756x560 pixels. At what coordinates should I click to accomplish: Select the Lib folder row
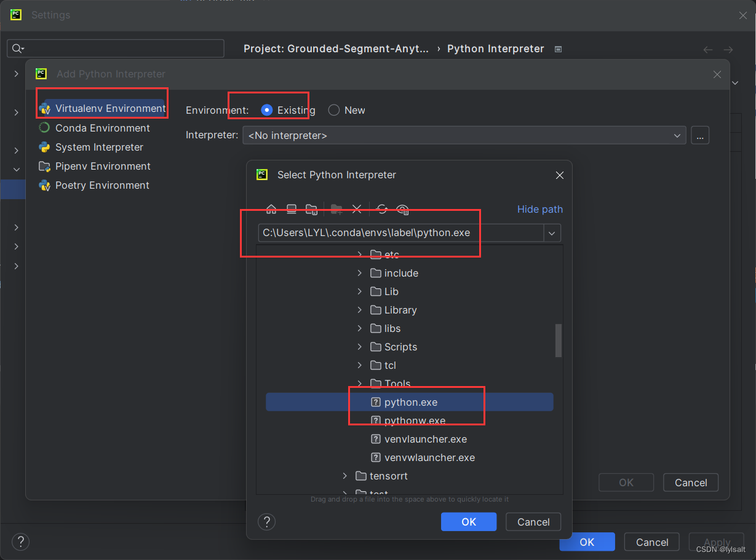coord(410,291)
